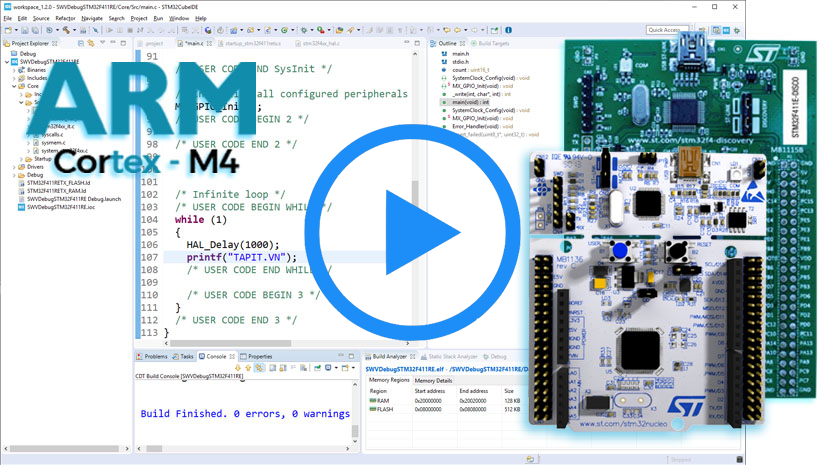Click the Run with red mark toolbar icon
Image resolution: width=825 pixels, height=465 pixels.
320,30
